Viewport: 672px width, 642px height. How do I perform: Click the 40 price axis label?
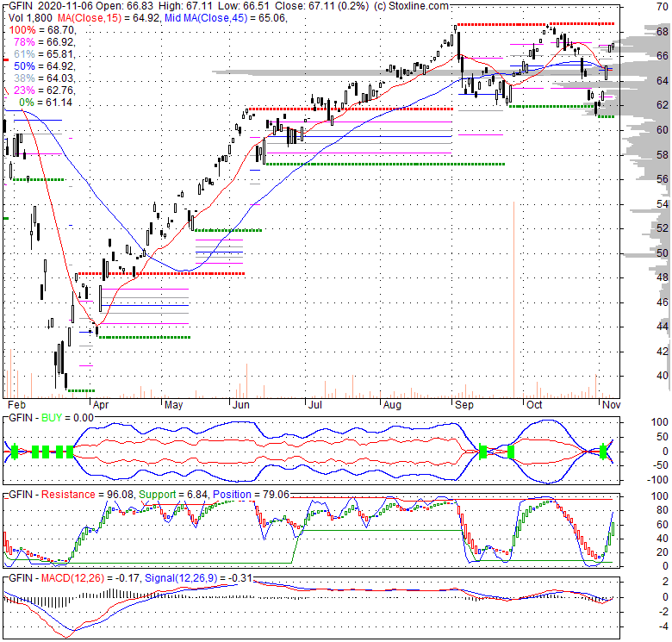point(663,376)
